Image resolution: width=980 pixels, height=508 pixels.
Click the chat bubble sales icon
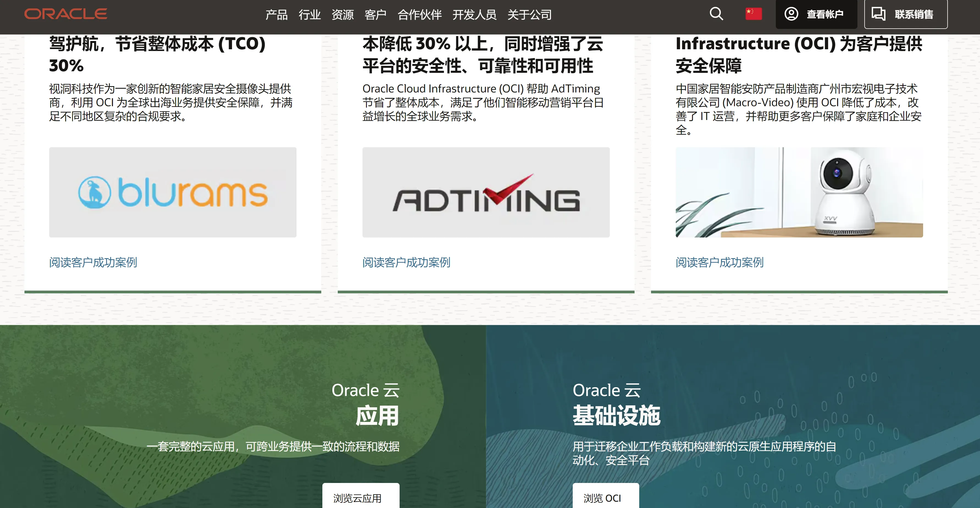point(878,14)
